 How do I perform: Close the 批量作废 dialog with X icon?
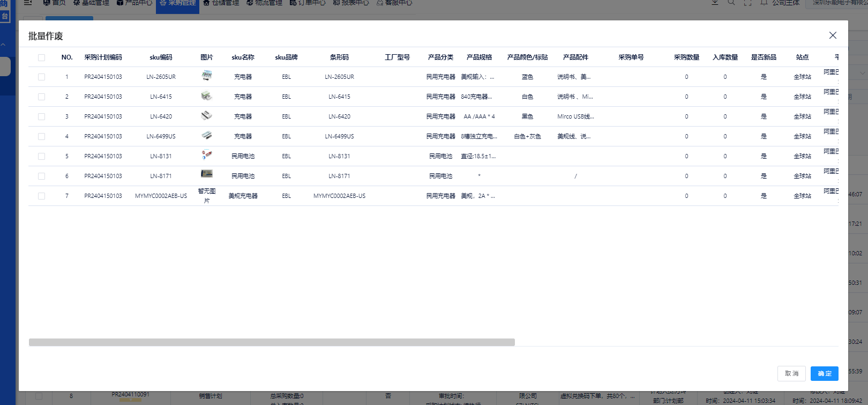coord(833,35)
